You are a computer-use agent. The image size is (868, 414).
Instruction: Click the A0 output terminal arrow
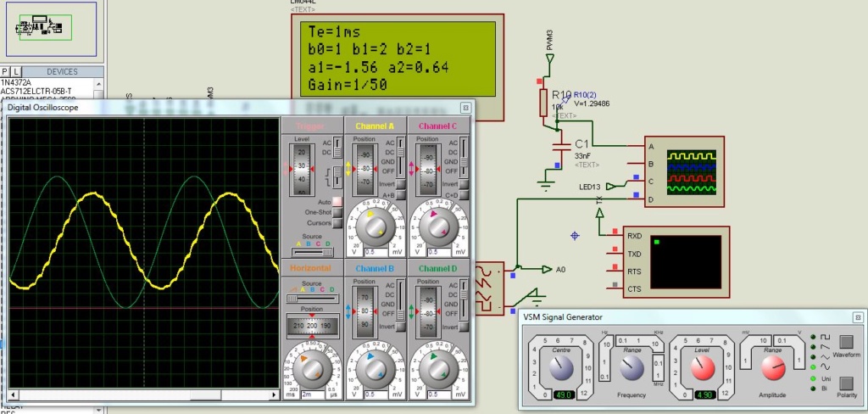coord(547,269)
